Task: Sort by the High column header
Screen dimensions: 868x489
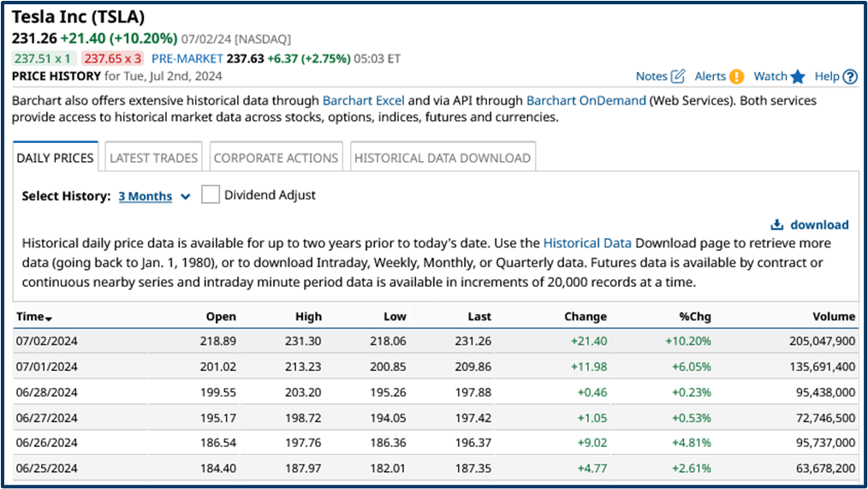Action: coord(308,316)
